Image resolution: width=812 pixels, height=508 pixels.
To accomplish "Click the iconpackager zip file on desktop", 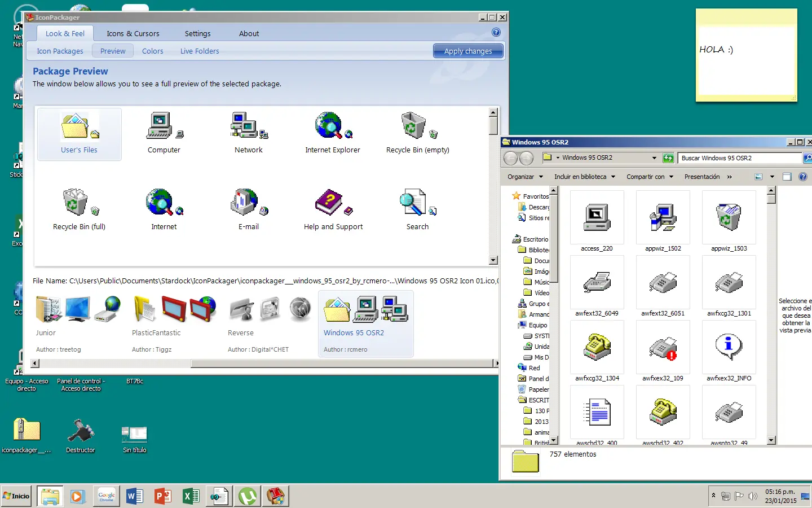I will [27, 435].
